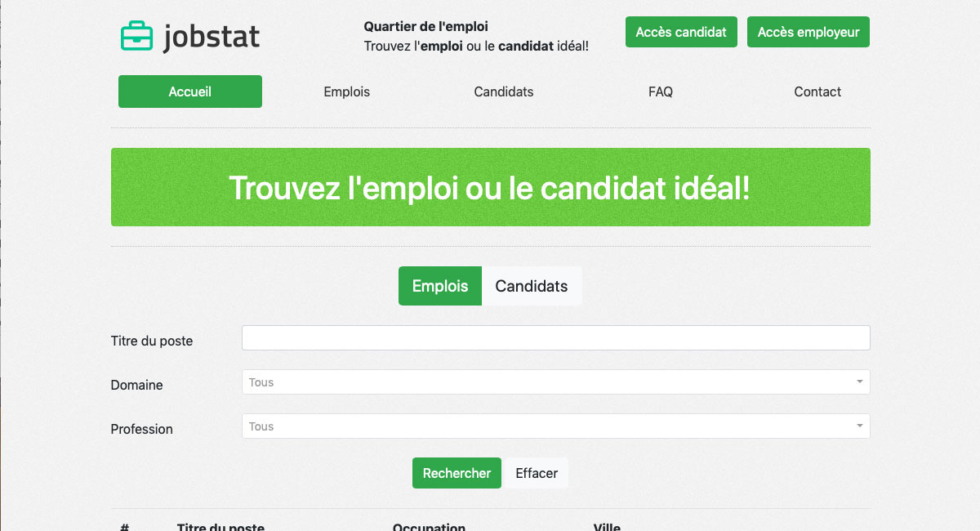Open the Emplois navigation menu item
This screenshot has width=980, height=531.
pyautogui.click(x=346, y=91)
